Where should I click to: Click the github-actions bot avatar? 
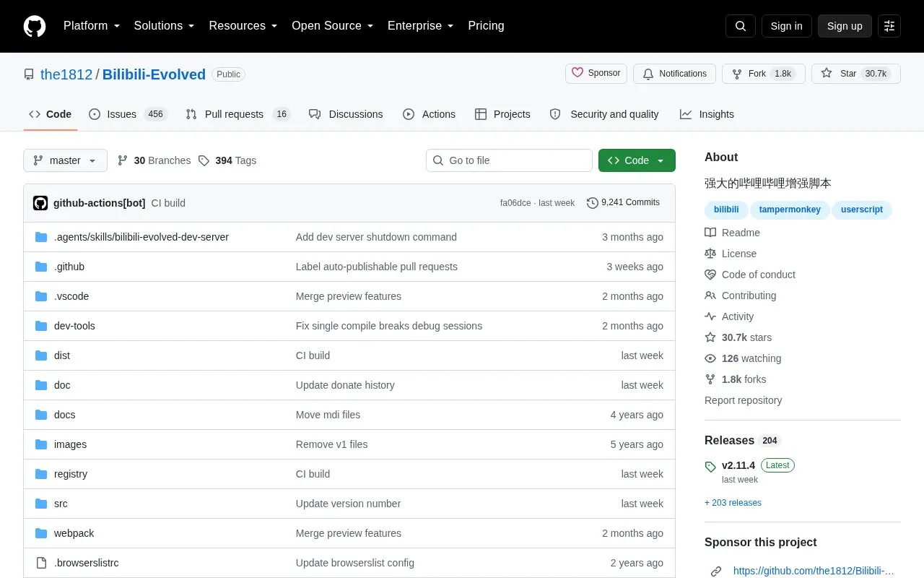click(40, 203)
